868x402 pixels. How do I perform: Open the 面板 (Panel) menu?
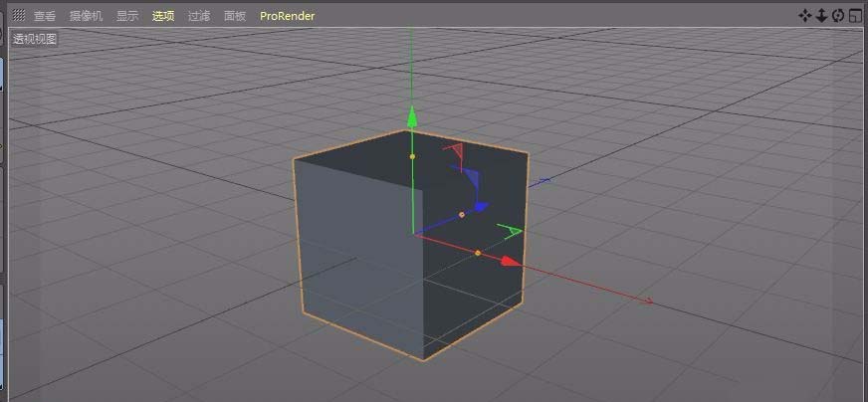click(235, 16)
